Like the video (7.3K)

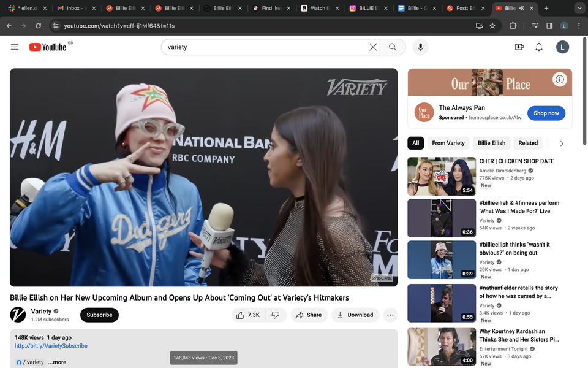pos(248,315)
